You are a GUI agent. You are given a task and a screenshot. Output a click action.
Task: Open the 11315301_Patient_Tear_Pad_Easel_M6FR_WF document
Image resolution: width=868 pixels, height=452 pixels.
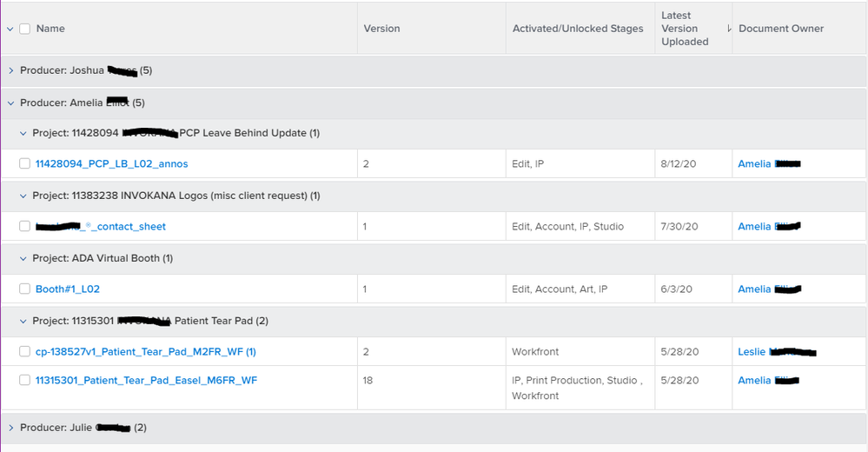146,380
